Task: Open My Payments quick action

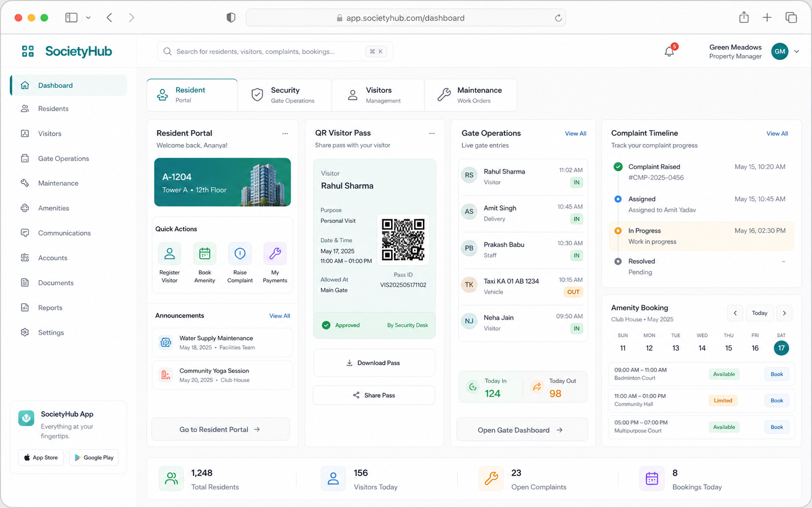Action: pos(275,263)
